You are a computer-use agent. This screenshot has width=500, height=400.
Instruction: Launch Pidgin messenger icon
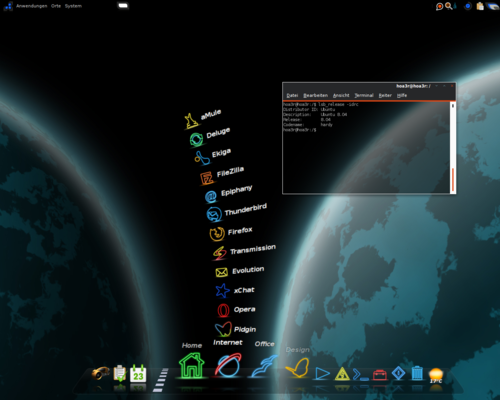[223, 329]
